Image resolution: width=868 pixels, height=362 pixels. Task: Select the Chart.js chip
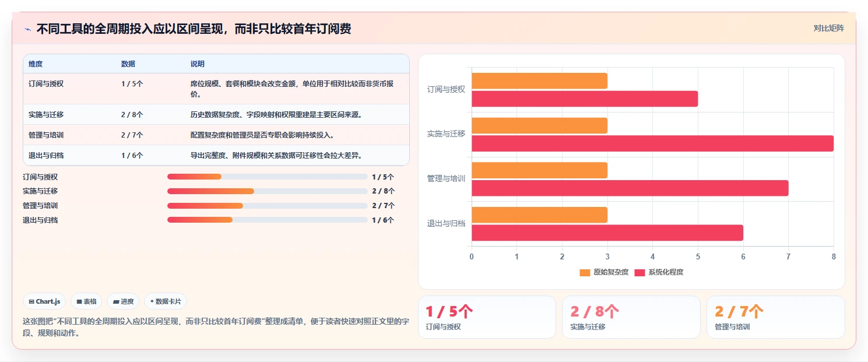45,301
